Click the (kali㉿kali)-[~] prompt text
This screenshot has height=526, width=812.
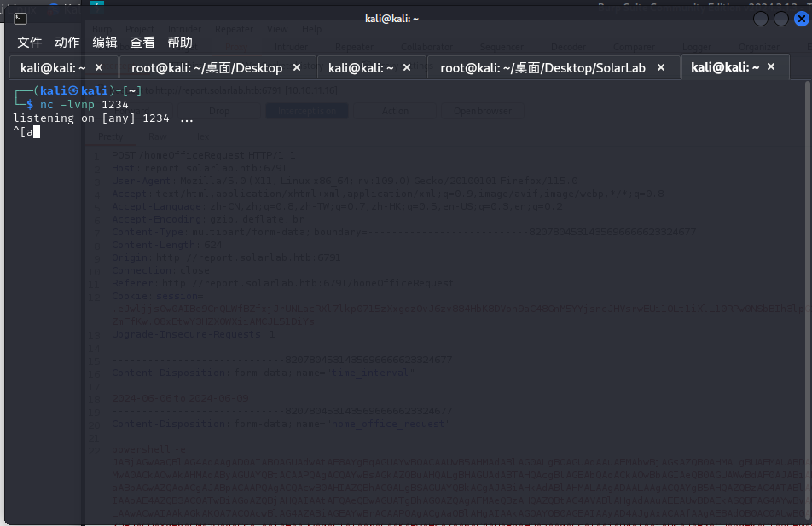(88, 90)
